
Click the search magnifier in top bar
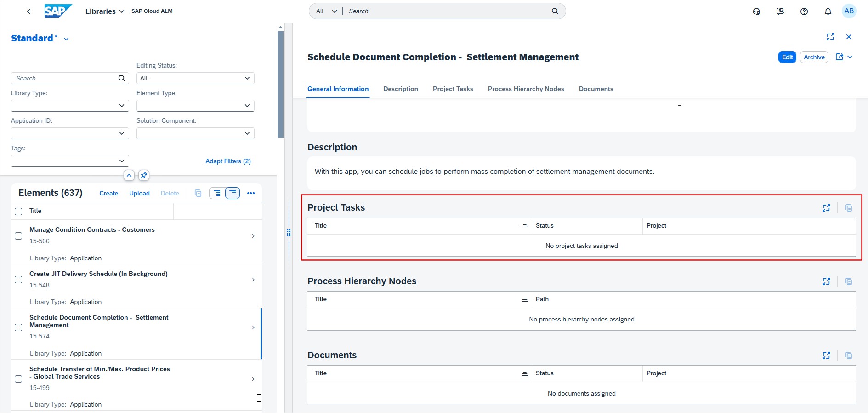tap(555, 11)
